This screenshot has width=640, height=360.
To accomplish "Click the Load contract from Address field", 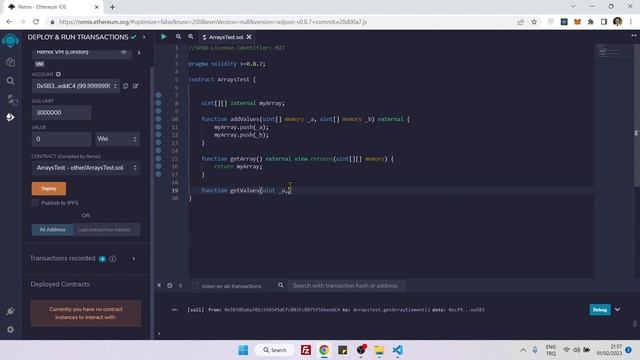I will point(107,230).
